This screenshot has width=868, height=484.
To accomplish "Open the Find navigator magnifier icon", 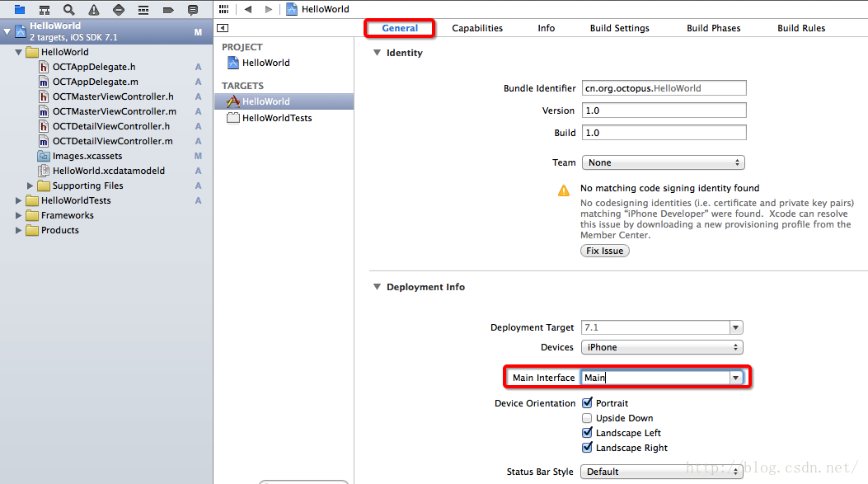I will [x=68, y=9].
